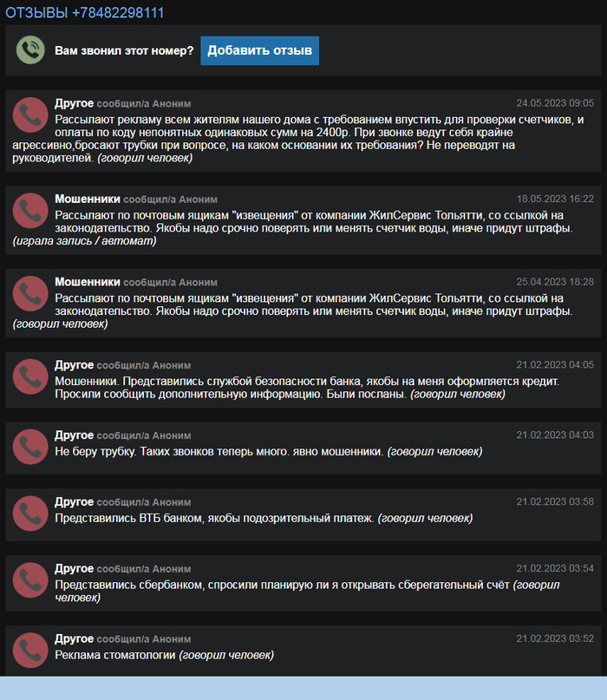Click the "Добавить отзыв" button
Viewport: 607px width, 700px height.
(x=259, y=50)
